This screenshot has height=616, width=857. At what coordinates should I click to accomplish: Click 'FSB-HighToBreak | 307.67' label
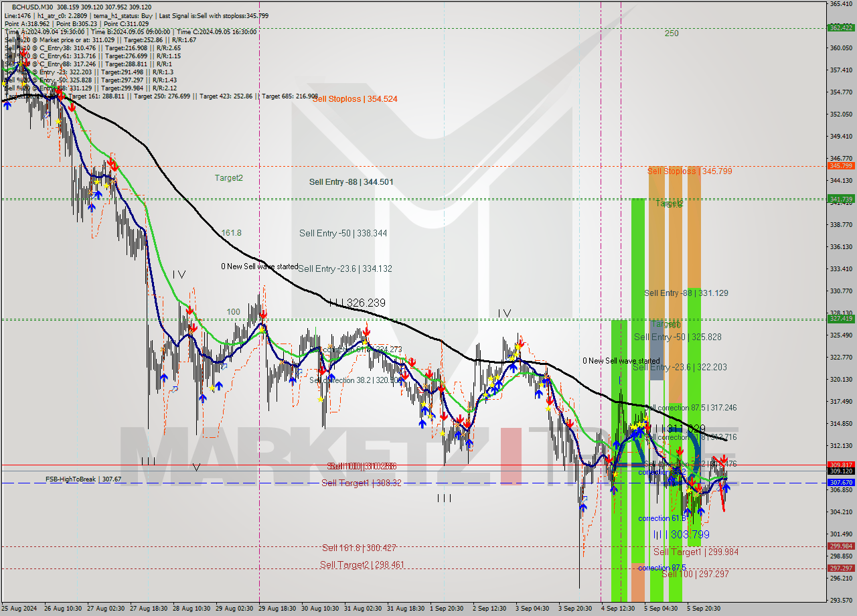(84, 479)
